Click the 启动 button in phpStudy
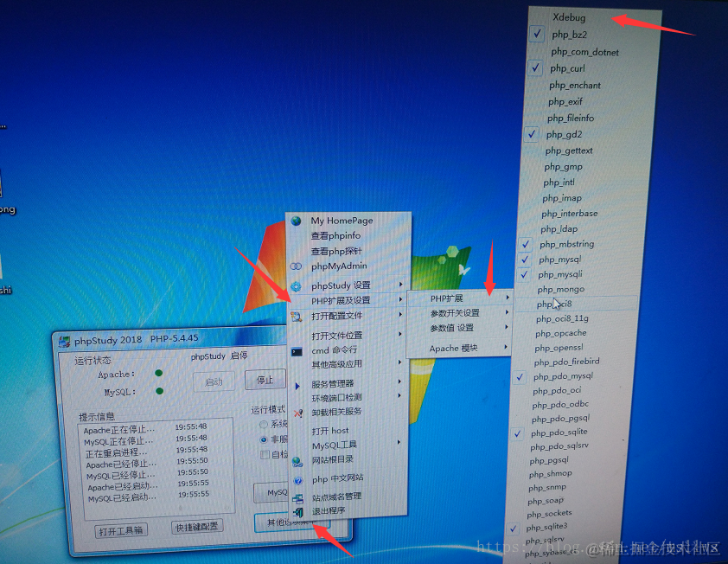This screenshot has height=564, width=728. click(214, 381)
